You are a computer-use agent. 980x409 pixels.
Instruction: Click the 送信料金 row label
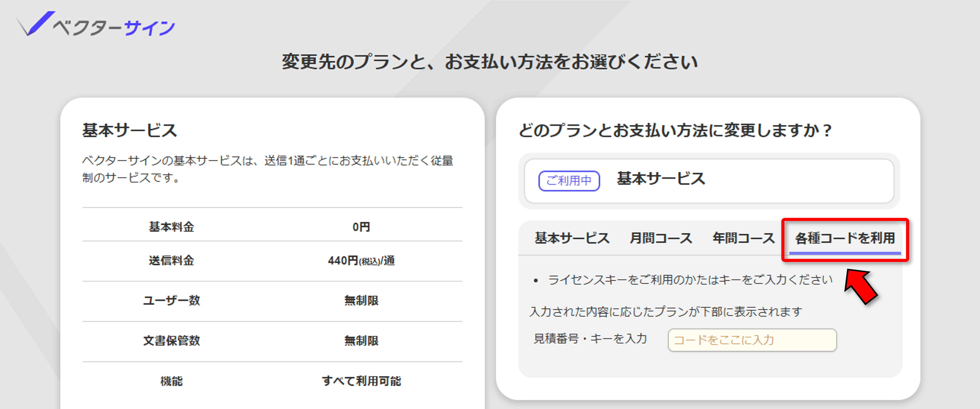pyautogui.click(x=171, y=261)
